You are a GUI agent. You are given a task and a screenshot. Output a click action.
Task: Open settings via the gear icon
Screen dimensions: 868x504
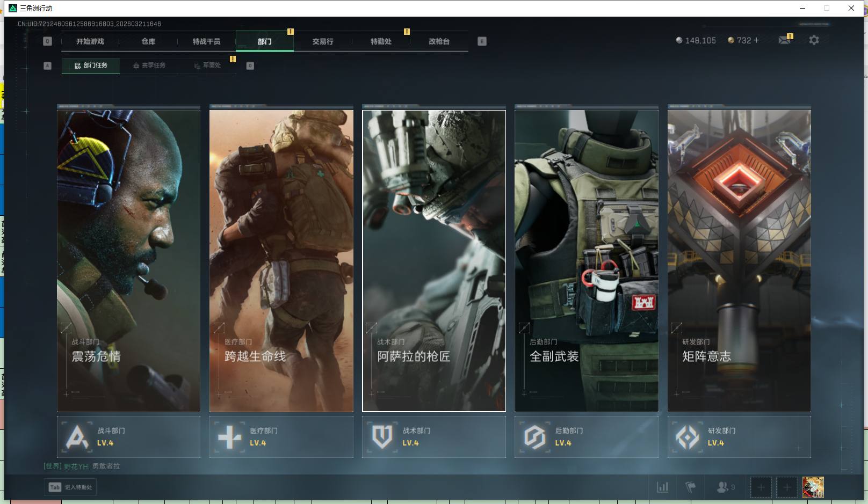tap(814, 40)
